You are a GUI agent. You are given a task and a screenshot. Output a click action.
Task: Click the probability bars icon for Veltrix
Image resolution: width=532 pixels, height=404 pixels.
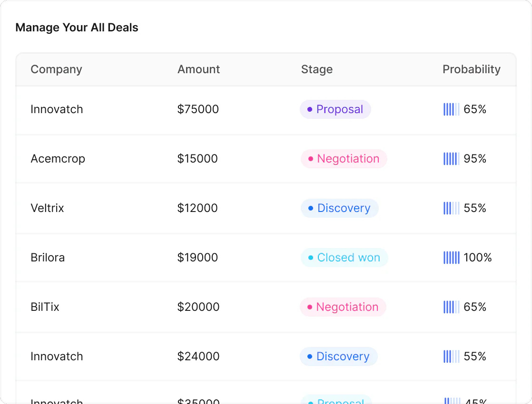[450, 208]
